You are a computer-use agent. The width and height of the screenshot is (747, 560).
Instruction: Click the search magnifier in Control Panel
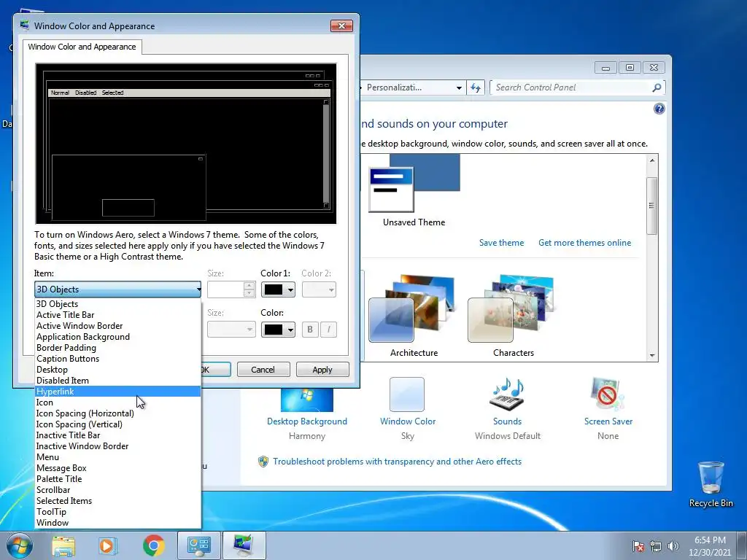pyautogui.click(x=657, y=87)
